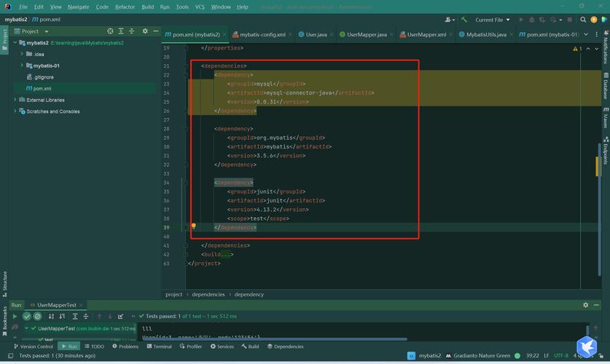This screenshot has height=364, width=610.
Task: Click the dependencies breadcrumb below the editor
Action: [208, 294]
